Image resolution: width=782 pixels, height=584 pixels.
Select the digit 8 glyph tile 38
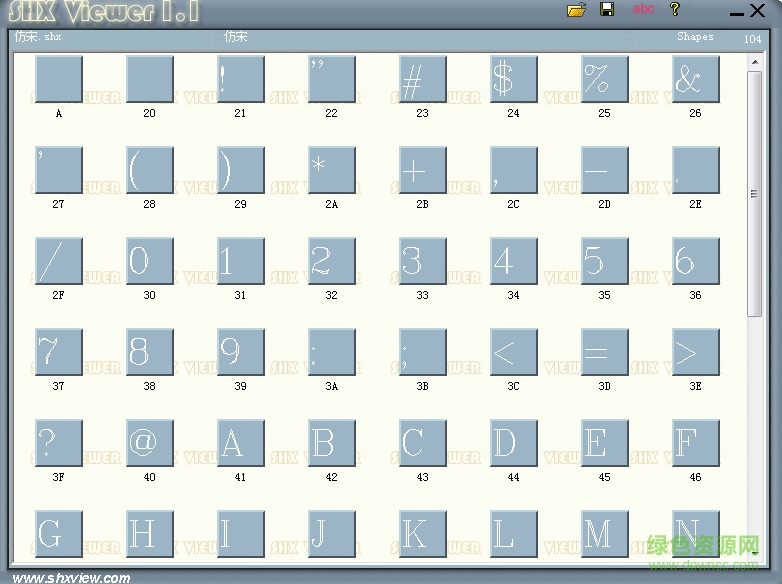tap(150, 352)
